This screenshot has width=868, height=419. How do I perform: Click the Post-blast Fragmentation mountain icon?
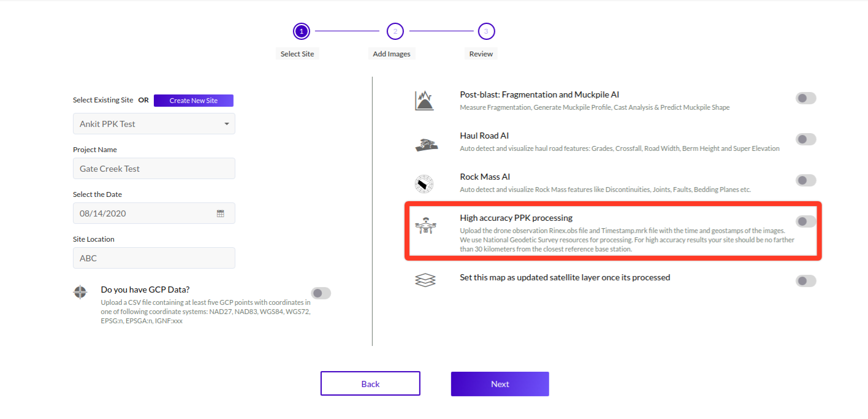click(424, 100)
